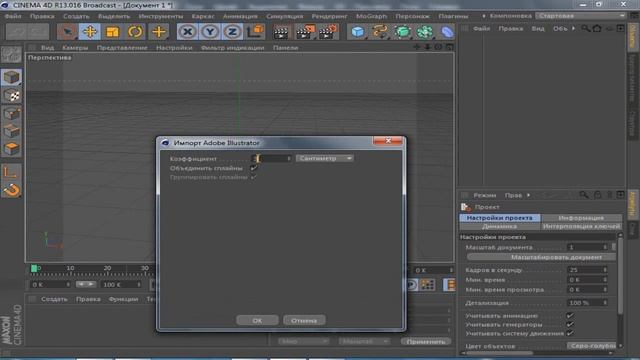
Task: Render to picture viewer icon
Action: pyautogui.click(x=304, y=32)
